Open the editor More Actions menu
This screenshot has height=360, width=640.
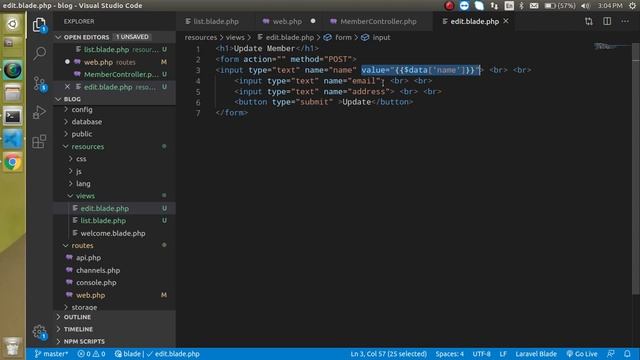(625, 21)
